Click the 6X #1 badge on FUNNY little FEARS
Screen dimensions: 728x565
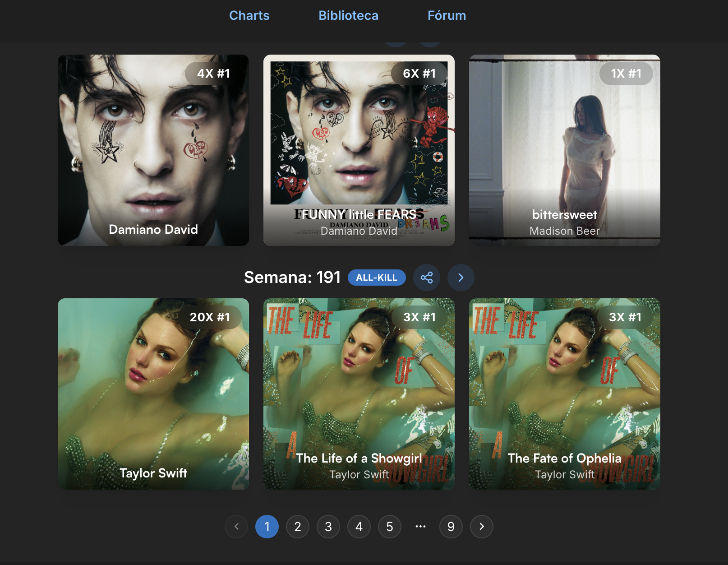click(419, 74)
